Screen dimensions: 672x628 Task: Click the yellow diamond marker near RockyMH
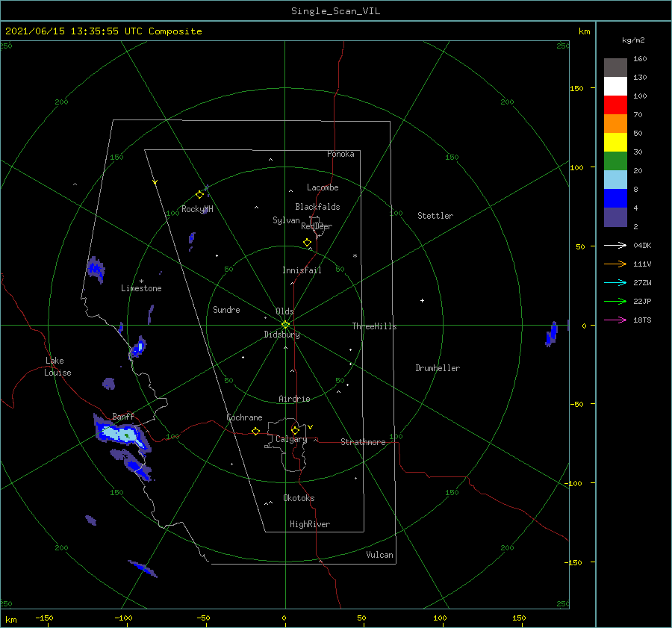[x=199, y=195]
